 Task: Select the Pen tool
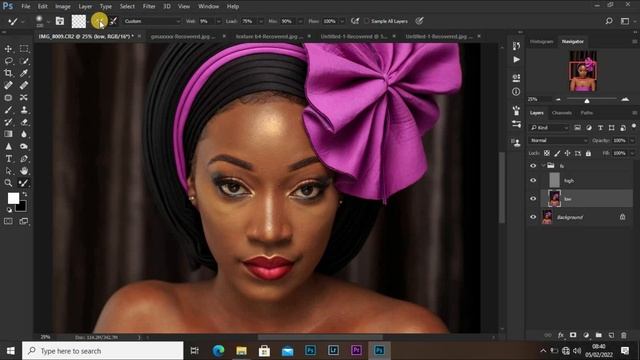tap(24, 158)
